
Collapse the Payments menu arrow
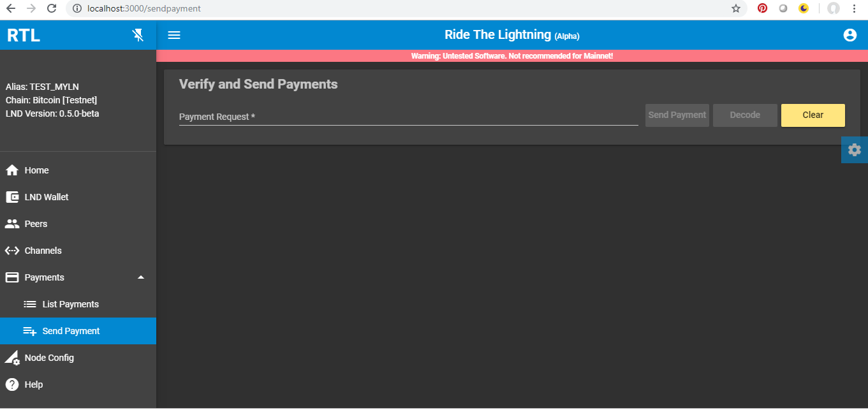click(141, 277)
